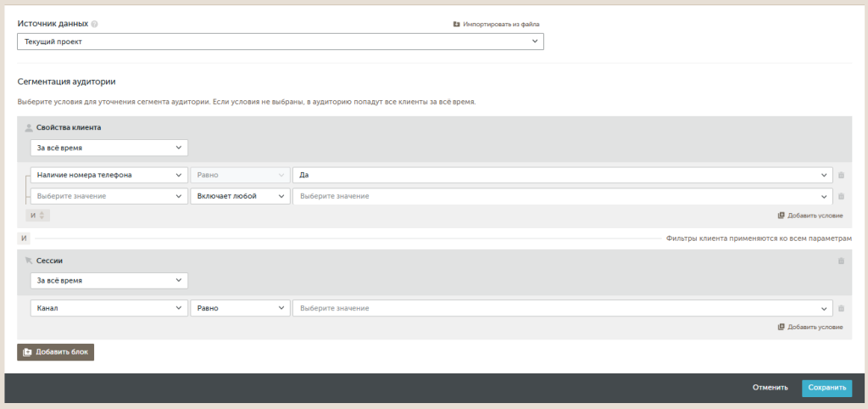Screen dimensions: 868x409
Task: Click Импортировать из файла link
Action: point(497,25)
